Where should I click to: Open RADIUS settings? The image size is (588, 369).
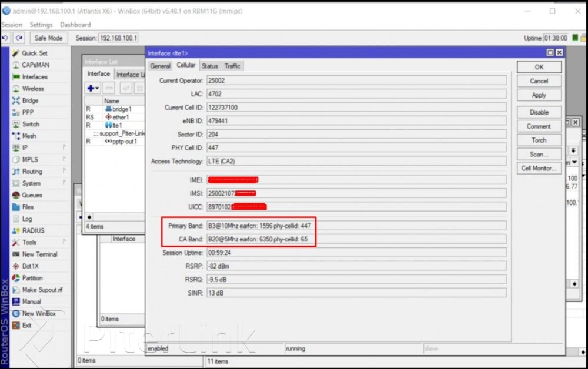click(x=33, y=230)
